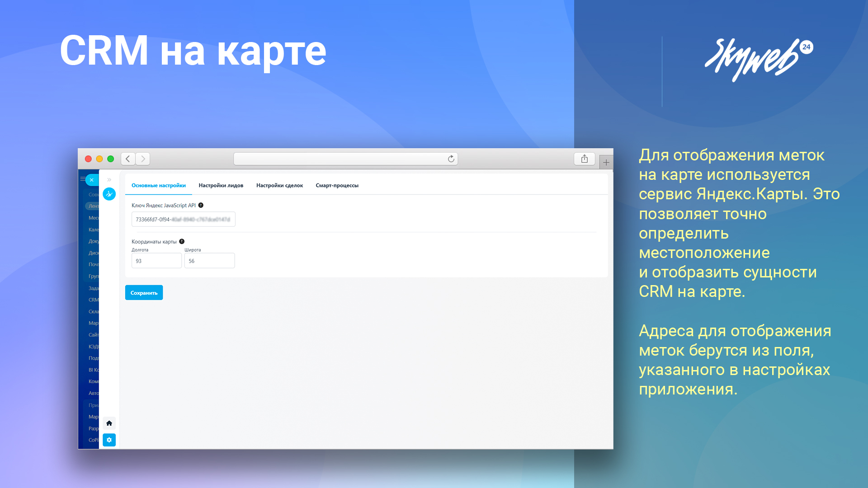Focus the Yandex JavaScript API key field
868x488 pixels.
pos(183,219)
